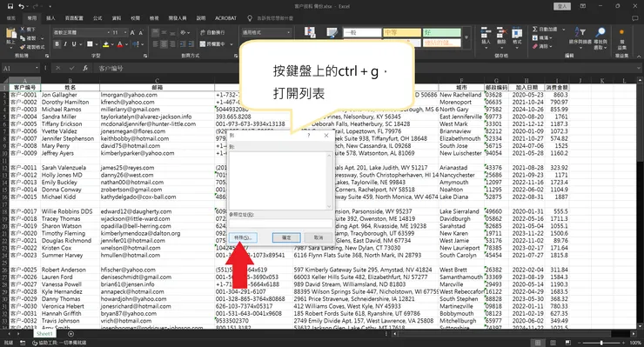
Task: Click the 登入 (Sign in) button
Action: 562,6
